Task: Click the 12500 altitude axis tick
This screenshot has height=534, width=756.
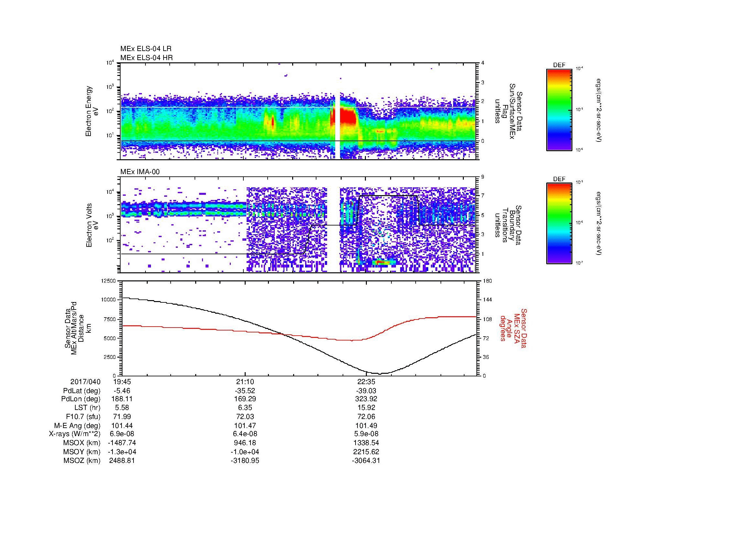Action: [109, 281]
